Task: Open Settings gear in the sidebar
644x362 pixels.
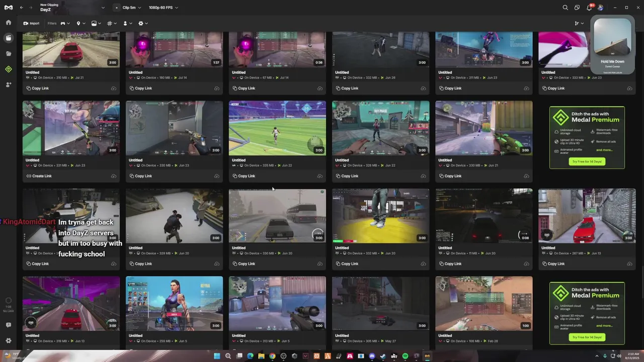Action: [x=9, y=340]
